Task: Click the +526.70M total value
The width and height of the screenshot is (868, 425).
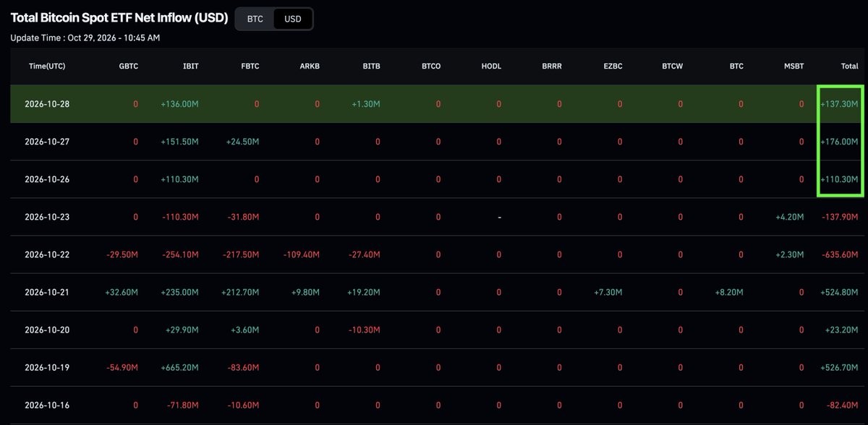Action: click(839, 367)
